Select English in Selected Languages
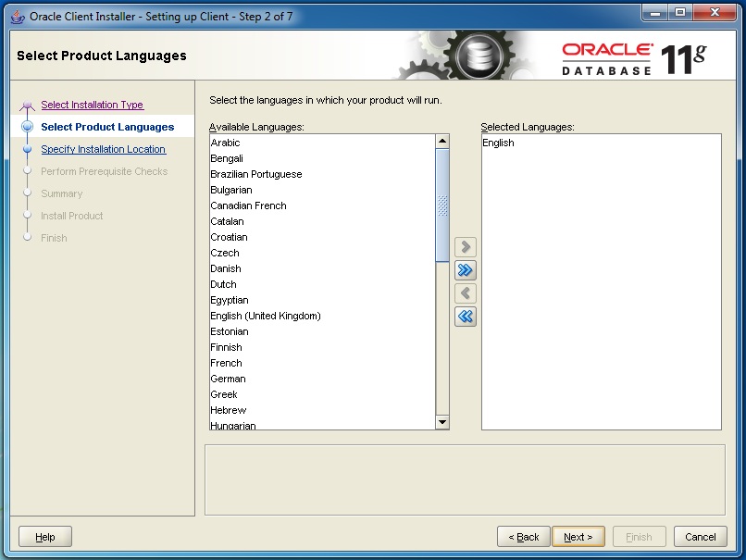This screenshot has width=746, height=560. [x=602, y=143]
